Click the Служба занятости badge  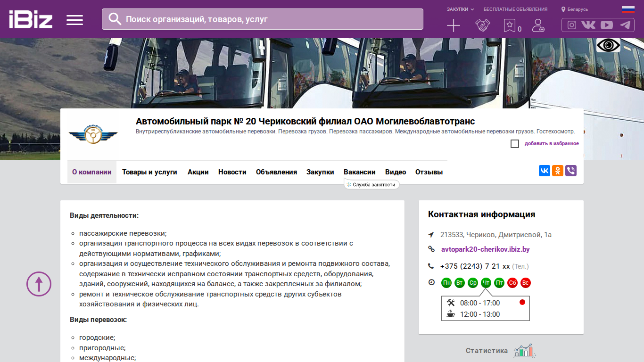(372, 185)
